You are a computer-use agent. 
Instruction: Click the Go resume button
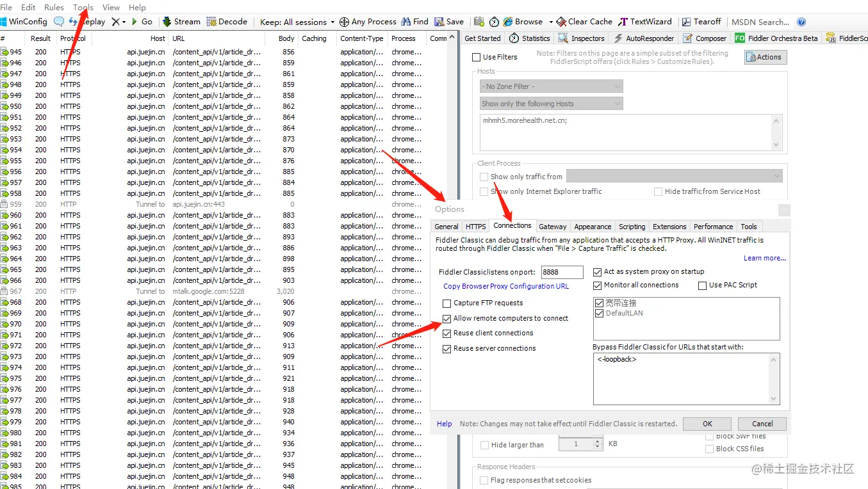[x=142, y=21]
